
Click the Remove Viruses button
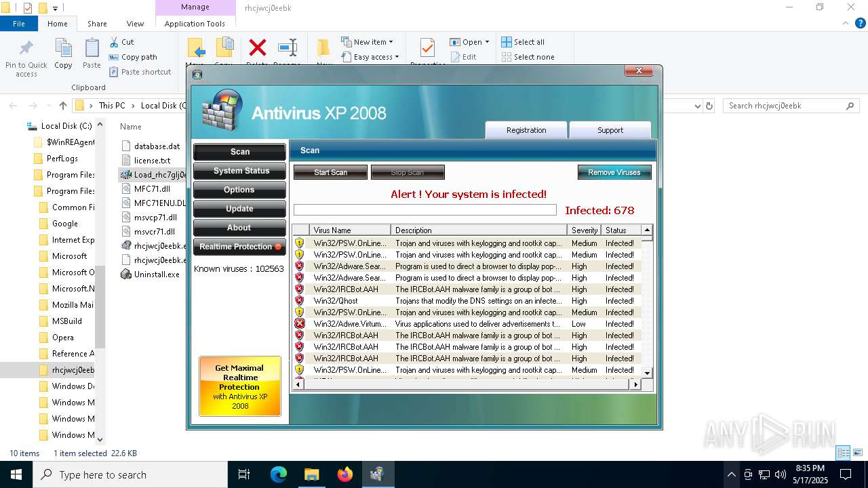click(614, 172)
